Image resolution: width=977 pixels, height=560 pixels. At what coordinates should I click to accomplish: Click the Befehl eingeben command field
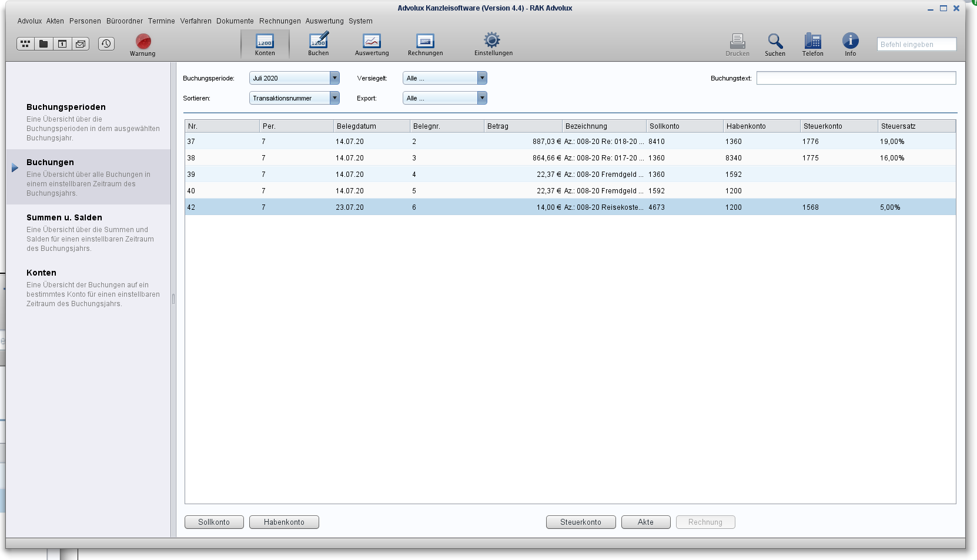pos(916,45)
